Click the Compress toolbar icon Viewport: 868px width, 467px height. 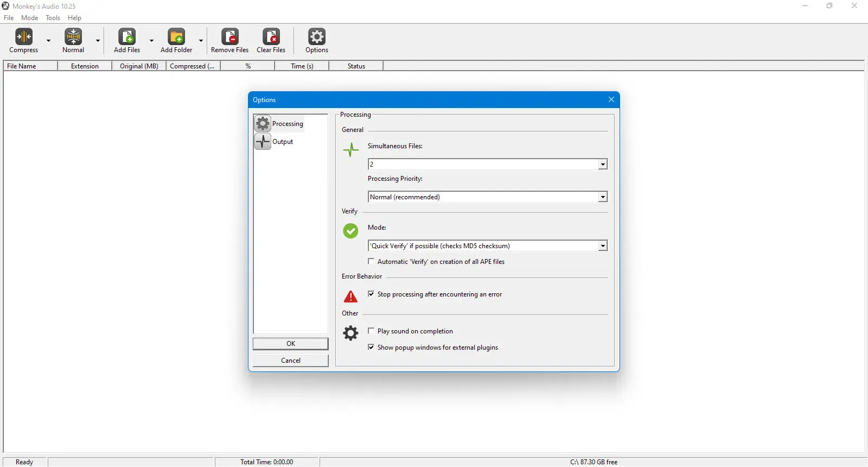pos(24,36)
